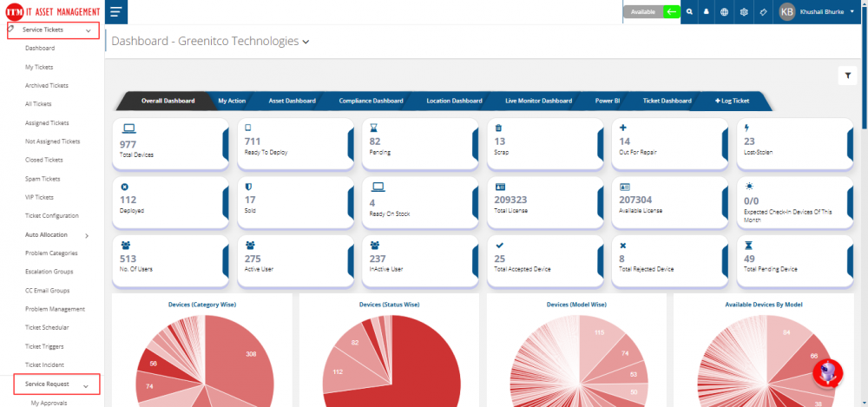Click the notification bell icon
Screen dimensions: 868x407
tap(707, 12)
